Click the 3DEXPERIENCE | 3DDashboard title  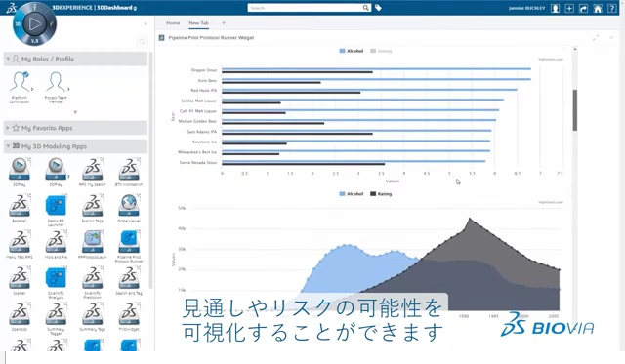coord(95,8)
